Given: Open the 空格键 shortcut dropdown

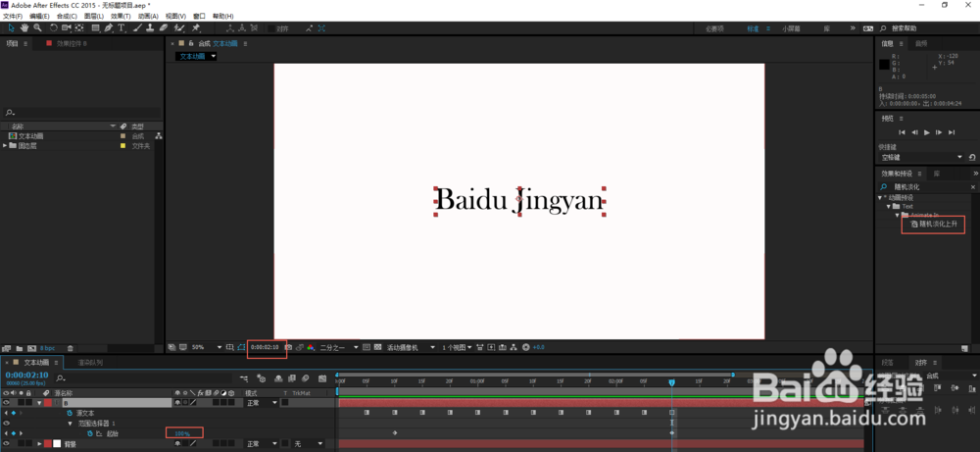Looking at the screenshot, I should 922,157.
